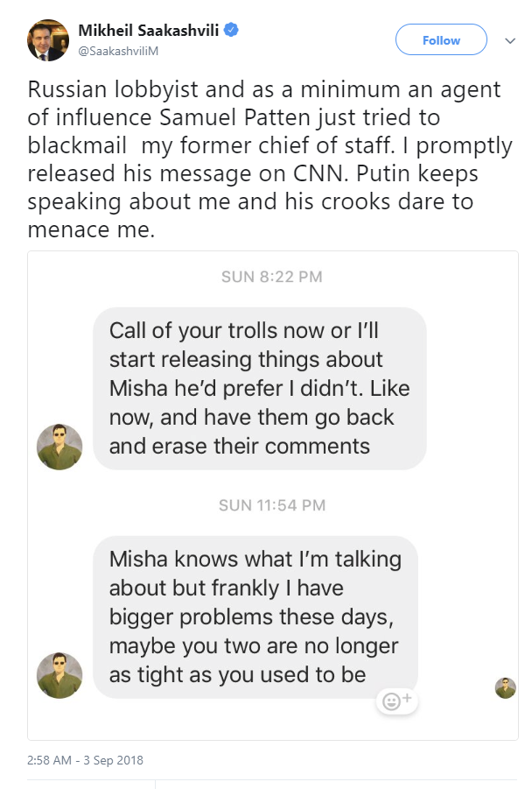The height and width of the screenshot is (789, 532).
Task: Open the @SaakashviliM handle link
Action: [119, 50]
